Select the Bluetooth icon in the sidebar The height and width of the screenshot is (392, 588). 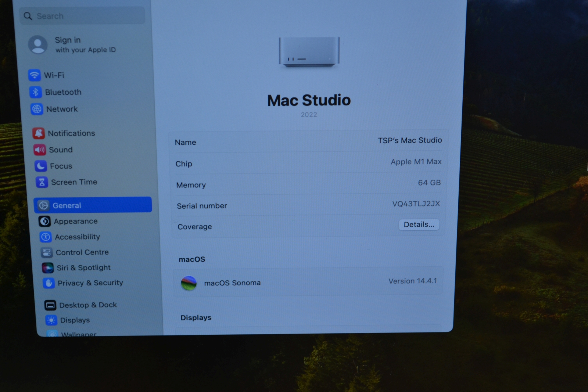point(36,92)
